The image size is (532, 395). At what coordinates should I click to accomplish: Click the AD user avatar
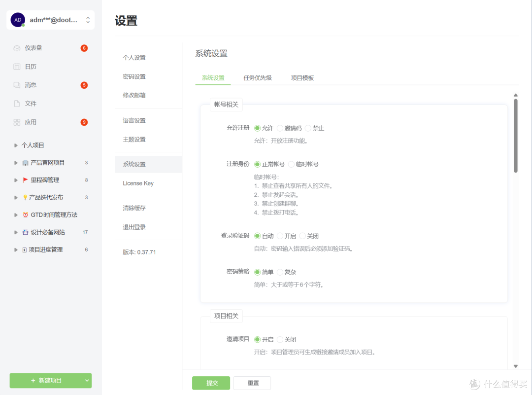(x=18, y=20)
